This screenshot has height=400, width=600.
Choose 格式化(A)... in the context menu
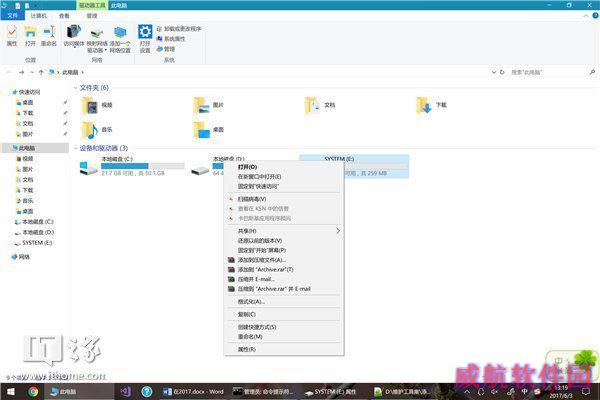pyautogui.click(x=284, y=302)
